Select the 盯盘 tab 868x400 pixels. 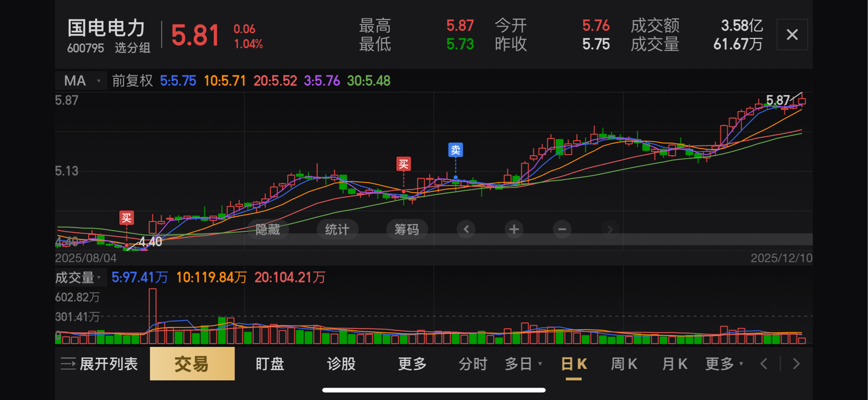coord(270,364)
